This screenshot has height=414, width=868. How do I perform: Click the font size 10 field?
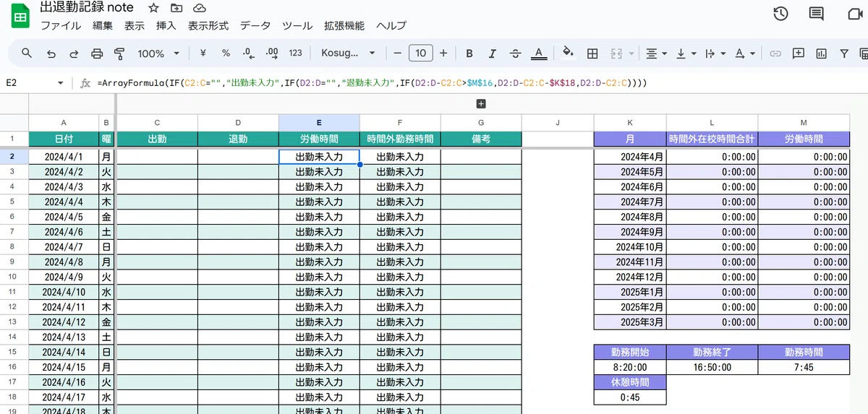point(420,53)
